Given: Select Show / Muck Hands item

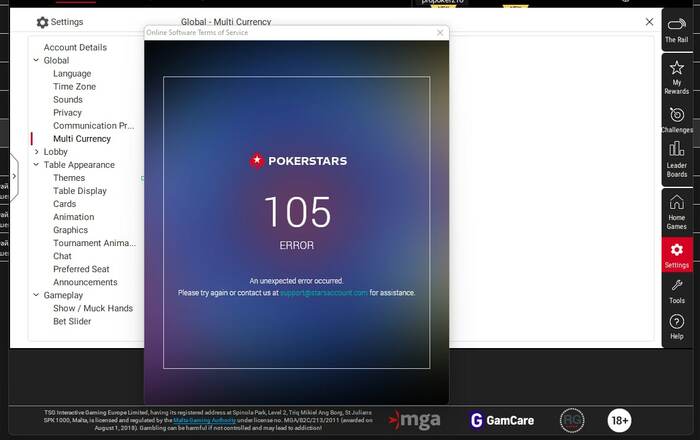Looking at the screenshot, I should pyautogui.click(x=93, y=308).
